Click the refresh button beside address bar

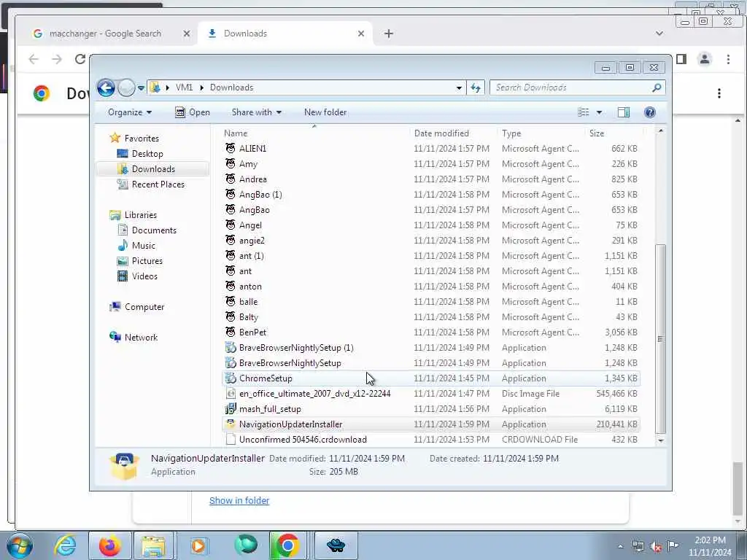click(x=476, y=87)
